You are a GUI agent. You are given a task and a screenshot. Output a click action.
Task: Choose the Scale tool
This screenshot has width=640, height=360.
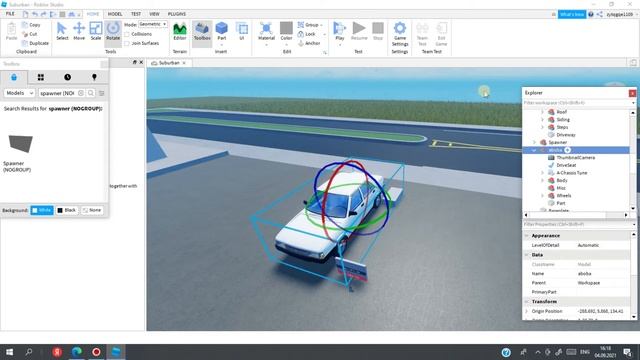click(96, 31)
